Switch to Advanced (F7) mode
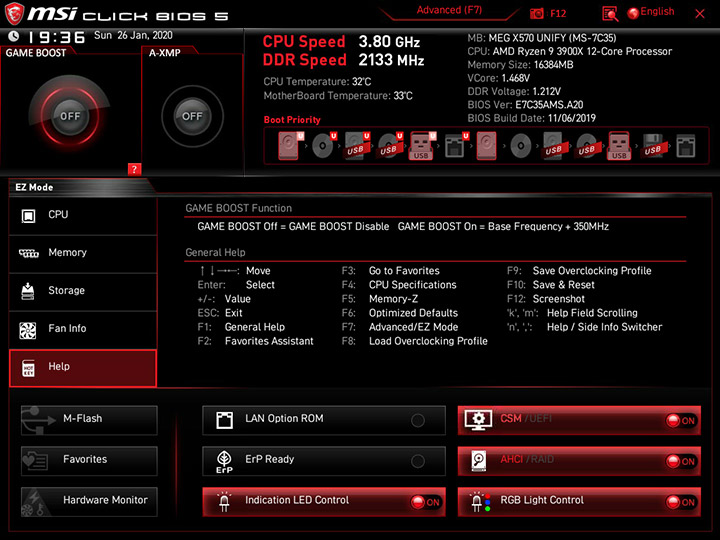720x540 pixels. (x=449, y=10)
